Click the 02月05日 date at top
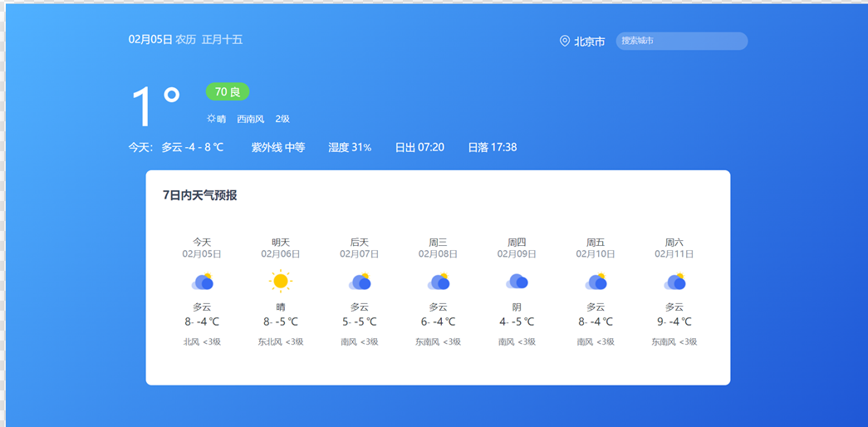The image size is (868, 427). tap(150, 39)
